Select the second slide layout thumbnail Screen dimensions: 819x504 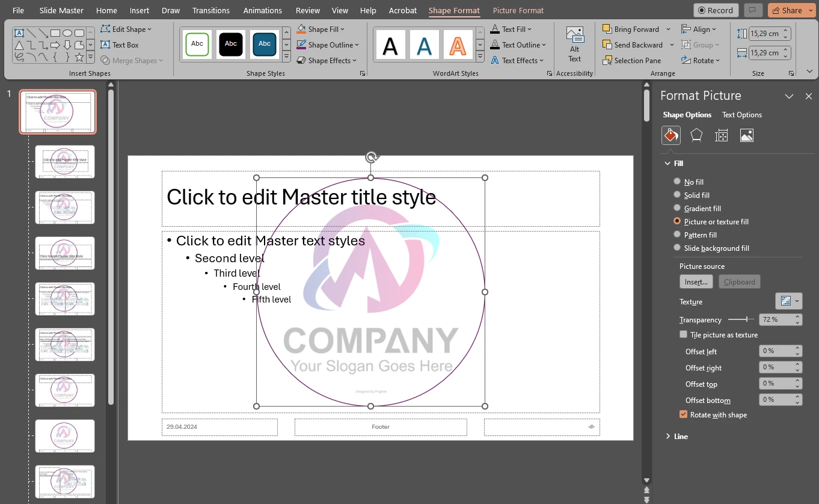[x=64, y=161]
